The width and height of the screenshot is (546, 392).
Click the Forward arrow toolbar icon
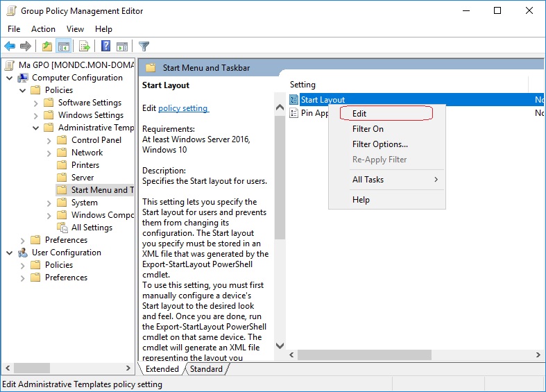point(26,46)
